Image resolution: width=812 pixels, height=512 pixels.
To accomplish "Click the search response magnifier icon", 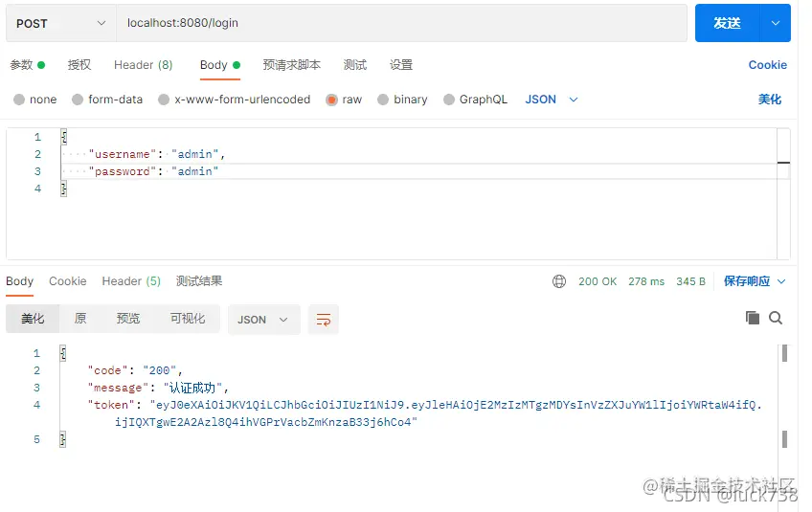I will point(776,318).
